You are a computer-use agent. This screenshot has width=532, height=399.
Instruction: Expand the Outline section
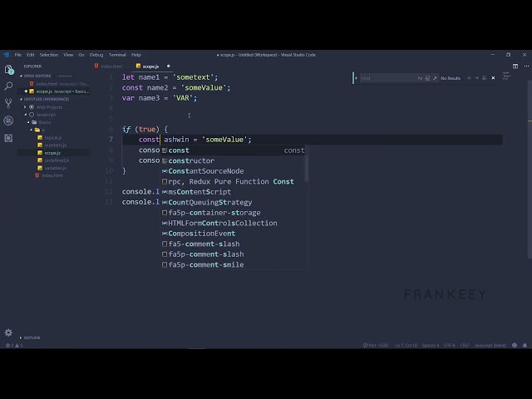point(21,337)
